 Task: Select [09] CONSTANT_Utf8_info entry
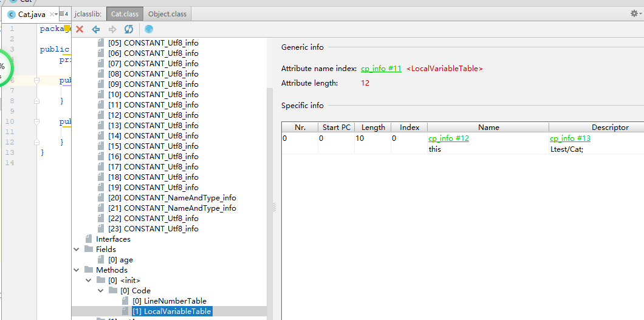point(153,84)
